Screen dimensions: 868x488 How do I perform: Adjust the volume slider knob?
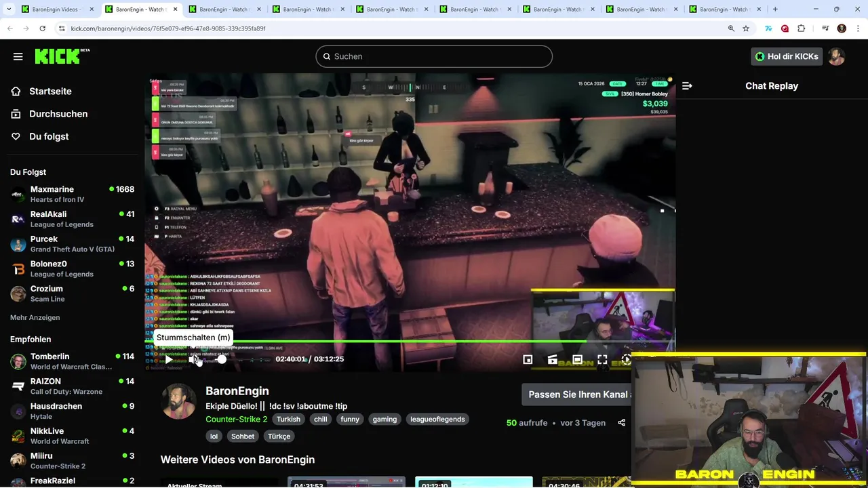point(222,359)
